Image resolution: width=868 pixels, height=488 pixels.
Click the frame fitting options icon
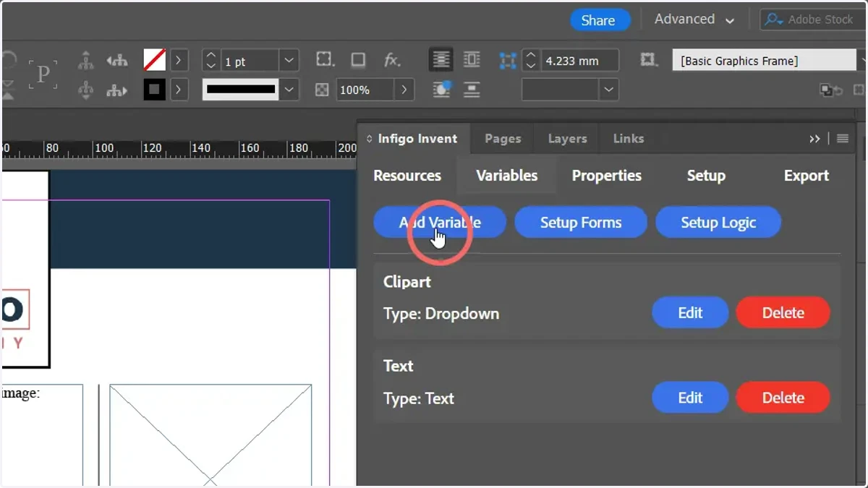650,60
